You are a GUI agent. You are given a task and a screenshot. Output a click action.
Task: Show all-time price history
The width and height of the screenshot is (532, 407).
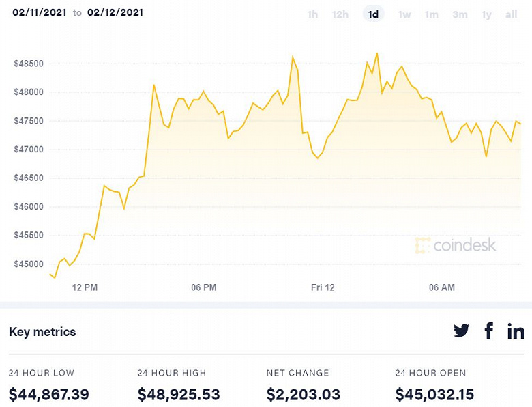[511, 14]
